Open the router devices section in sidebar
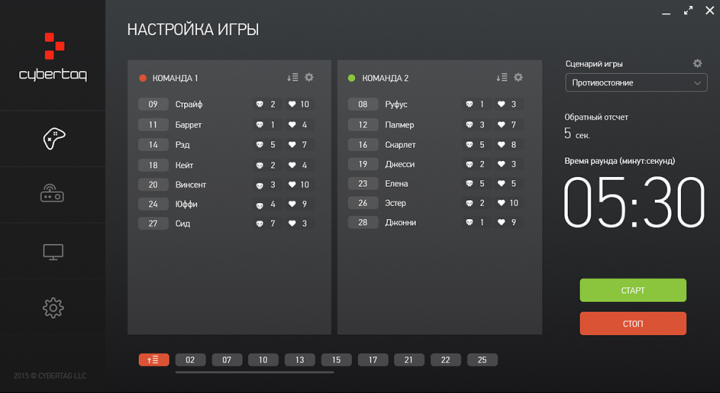This screenshot has height=393, width=720. point(52,194)
